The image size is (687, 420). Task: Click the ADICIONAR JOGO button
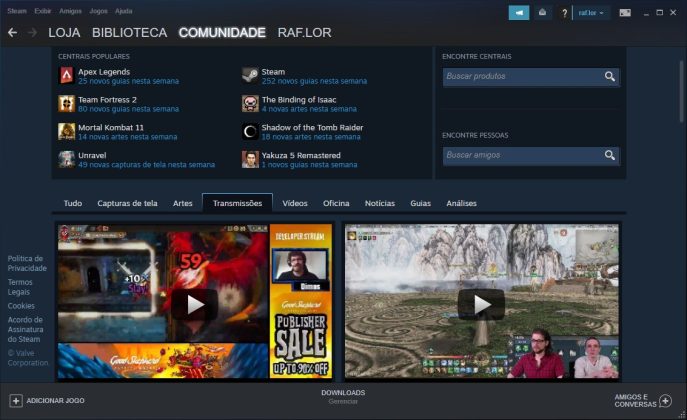[x=47, y=401]
